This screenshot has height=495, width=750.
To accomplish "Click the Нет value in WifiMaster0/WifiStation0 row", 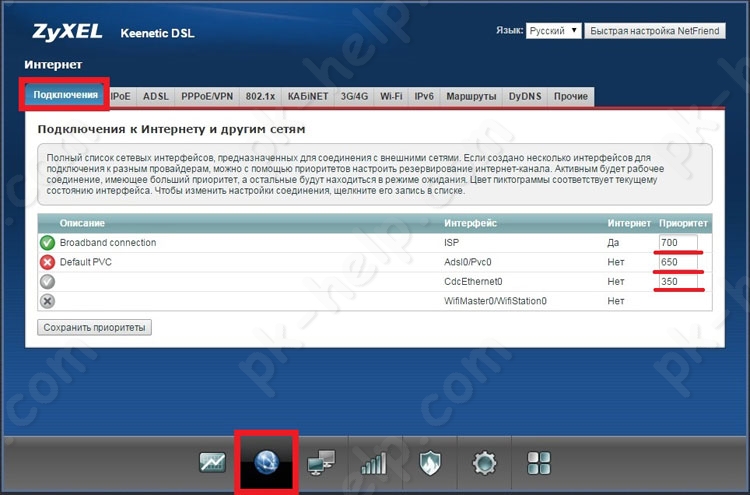I will click(x=616, y=301).
